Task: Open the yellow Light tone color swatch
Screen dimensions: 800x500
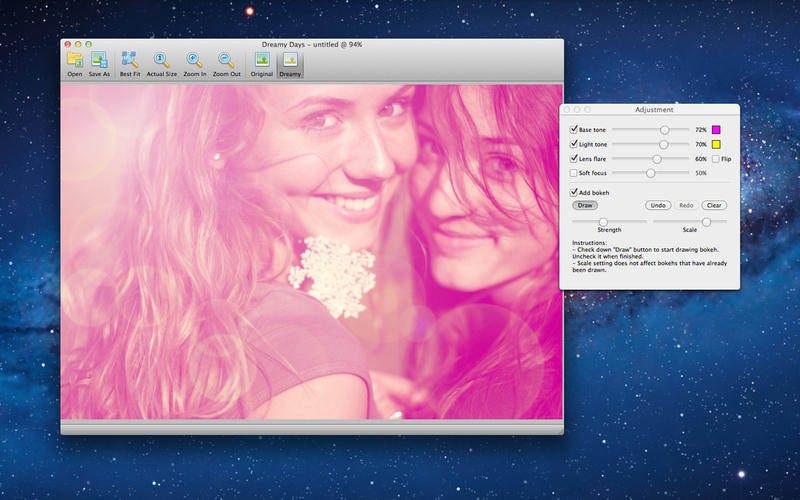Action: point(716,145)
